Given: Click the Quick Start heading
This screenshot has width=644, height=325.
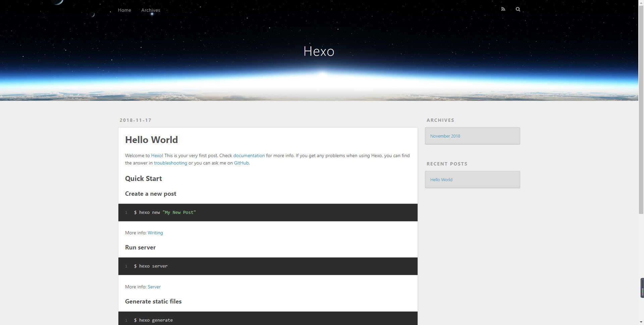Looking at the screenshot, I should [143, 179].
